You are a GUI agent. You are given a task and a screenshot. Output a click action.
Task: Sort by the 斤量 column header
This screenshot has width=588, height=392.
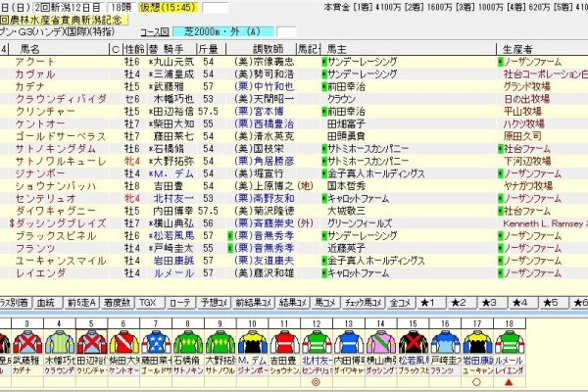212,49
